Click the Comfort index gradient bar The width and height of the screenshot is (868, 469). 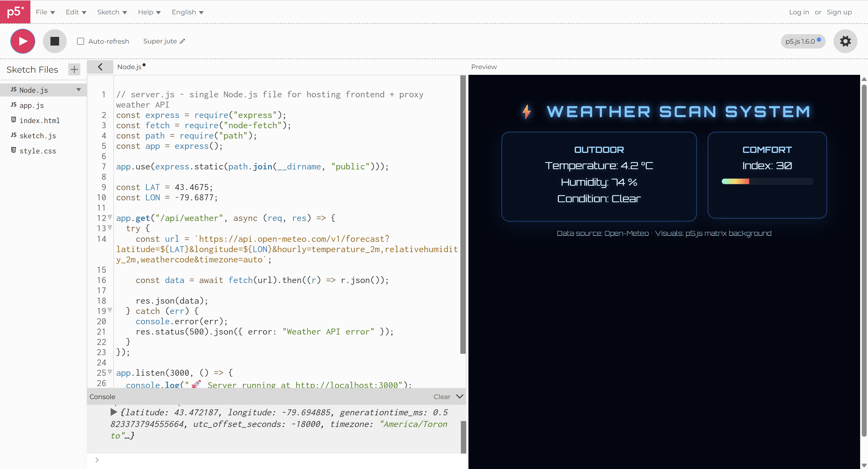tap(767, 181)
